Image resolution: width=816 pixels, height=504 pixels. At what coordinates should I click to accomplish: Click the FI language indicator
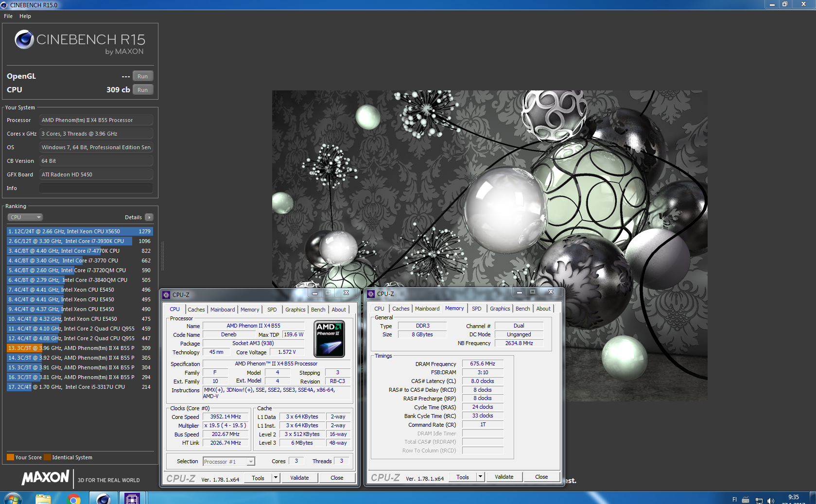[x=734, y=499]
